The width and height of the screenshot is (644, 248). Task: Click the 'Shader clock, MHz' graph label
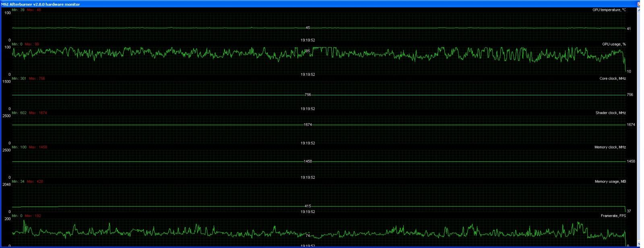(611, 113)
